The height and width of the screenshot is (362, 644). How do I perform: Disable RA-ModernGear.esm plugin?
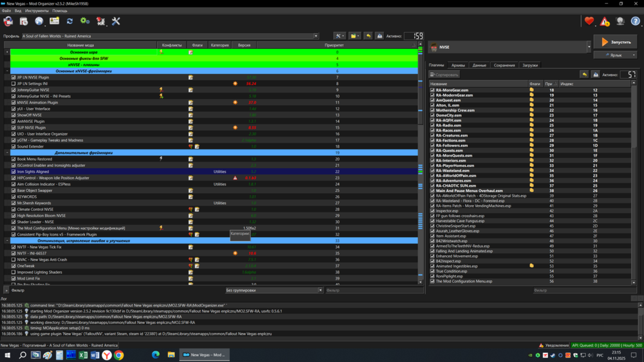(432, 95)
